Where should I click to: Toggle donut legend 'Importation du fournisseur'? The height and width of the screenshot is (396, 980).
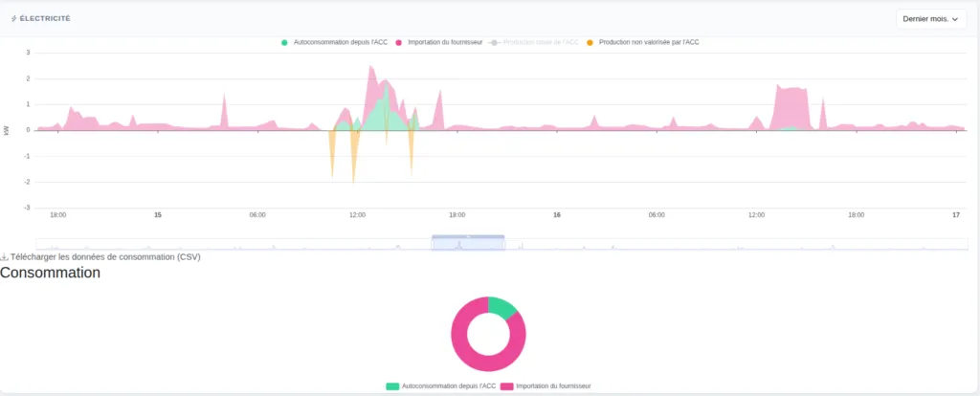point(546,386)
